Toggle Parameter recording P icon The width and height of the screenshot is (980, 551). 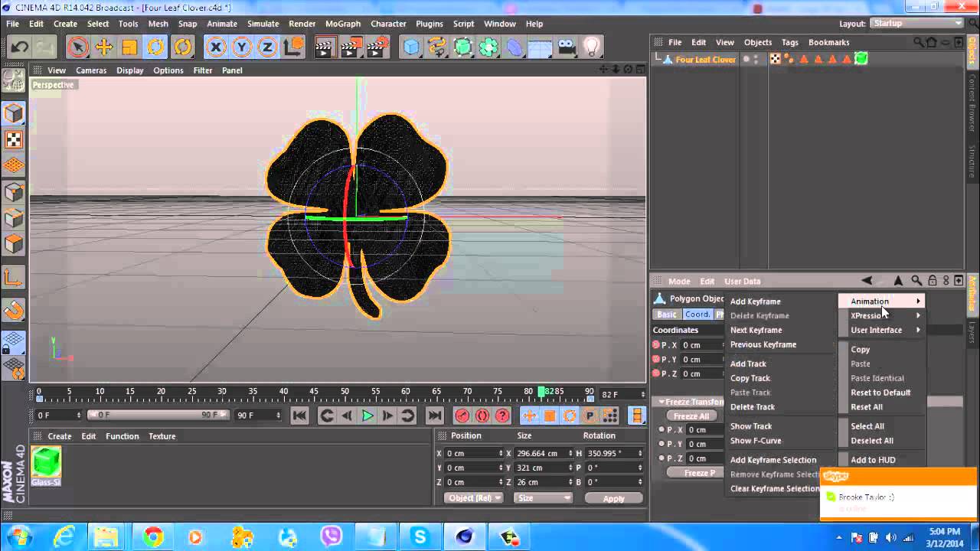point(590,416)
